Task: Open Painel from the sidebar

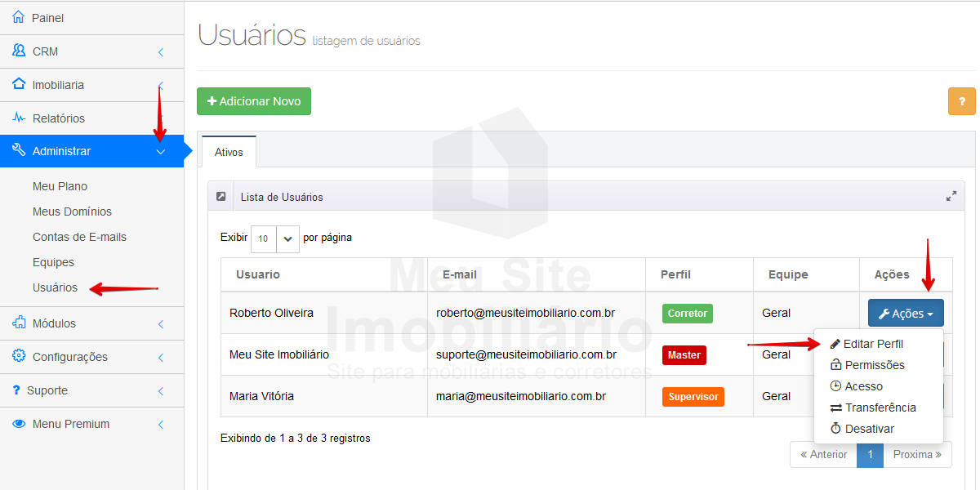Action: pyautogui.click(x=48, y=18)
